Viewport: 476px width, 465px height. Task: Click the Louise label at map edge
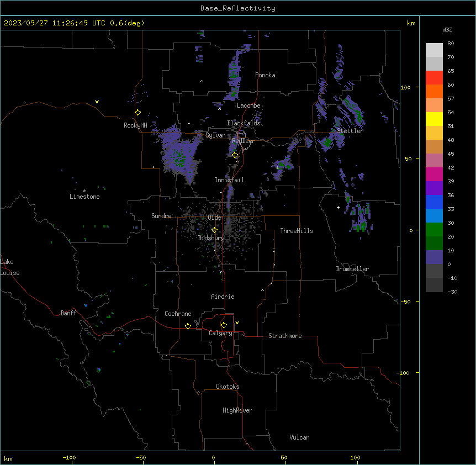click(x=10, y=273)
